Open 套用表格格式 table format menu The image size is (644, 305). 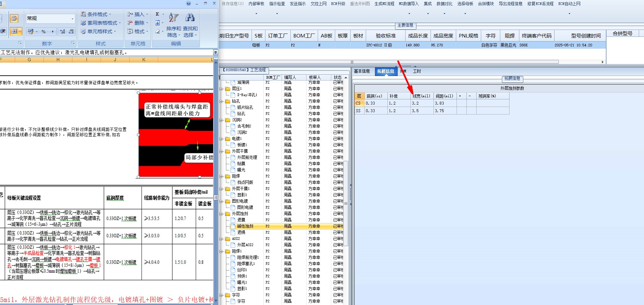point(101,23)
